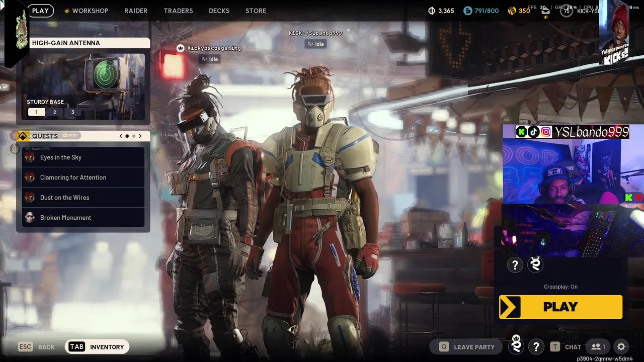Viewport: 644px width, 362px height.
Task: Go to the TRADERS tab
Action: tap(178, 11)
